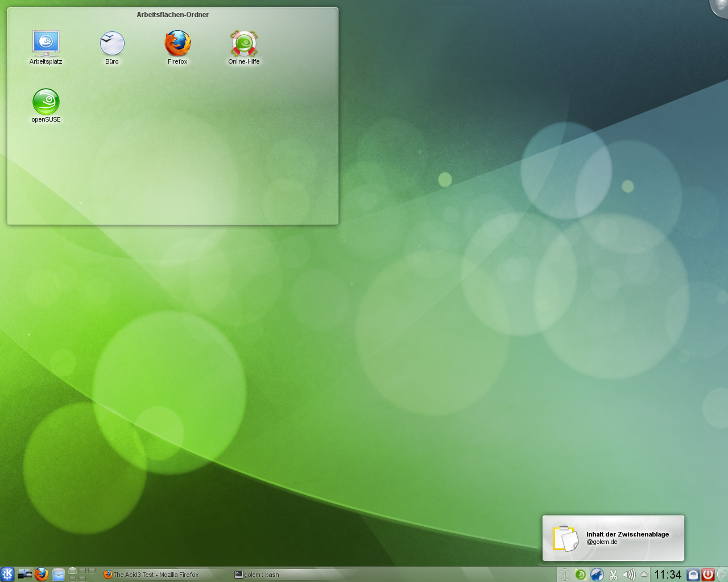
Task: Click the info notifications tray icon
Action: tap(564, 575)
